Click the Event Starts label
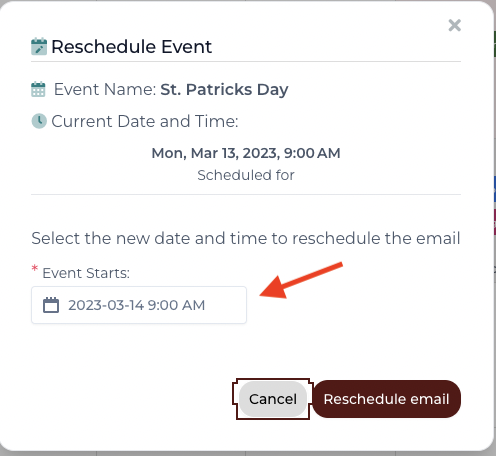The width and height of the screenshot is (496, 456). coord(86,273)
